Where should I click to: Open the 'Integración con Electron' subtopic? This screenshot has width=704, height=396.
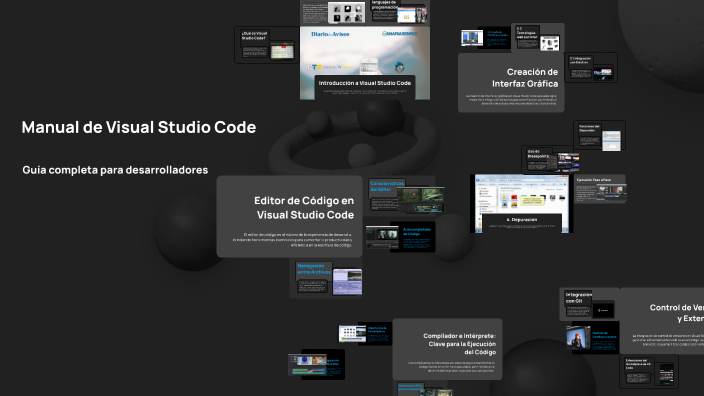point(591,67)
